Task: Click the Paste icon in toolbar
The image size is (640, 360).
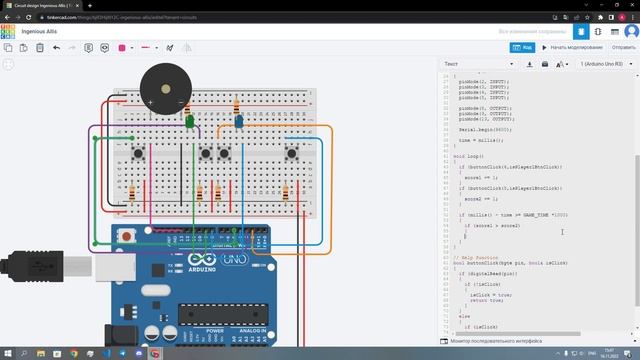Action: coord(24,48)
